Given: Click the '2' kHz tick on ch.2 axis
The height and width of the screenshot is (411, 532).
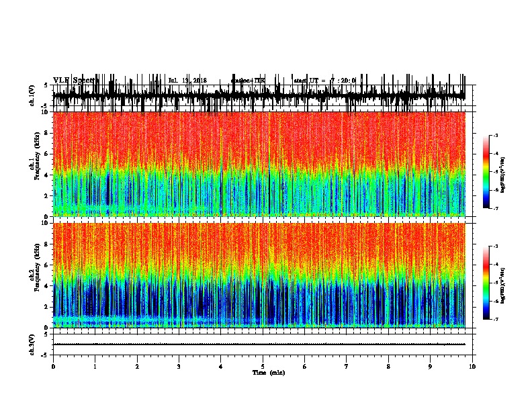Looking at the screenshot, I should tap(47, 307).
